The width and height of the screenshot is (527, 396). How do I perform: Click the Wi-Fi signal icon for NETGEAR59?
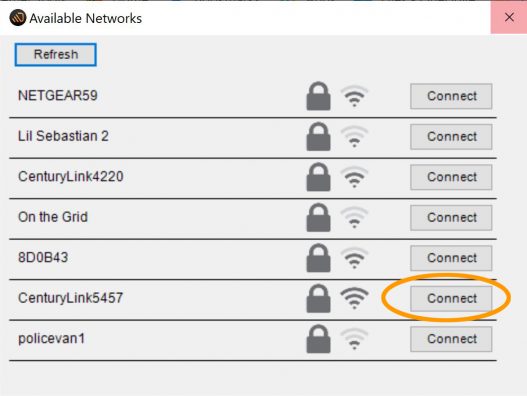coord(354,96)
